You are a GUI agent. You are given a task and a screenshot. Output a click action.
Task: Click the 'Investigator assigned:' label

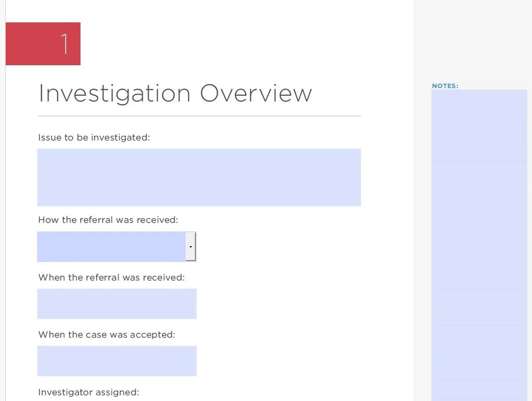point(89,392)
